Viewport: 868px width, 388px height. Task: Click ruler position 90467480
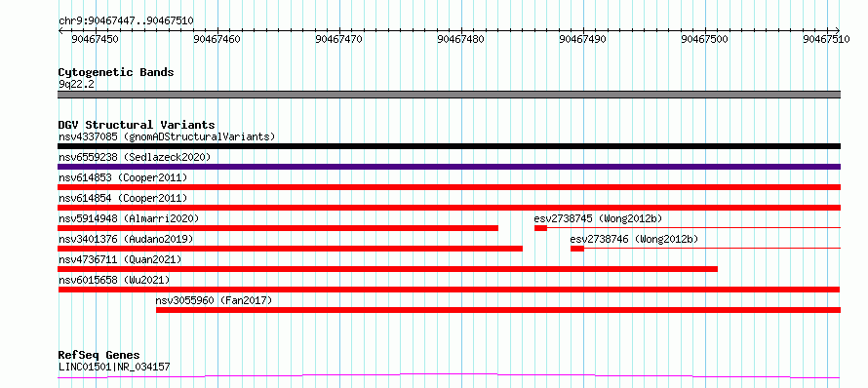pyautogui.click(x=460, y=39)
